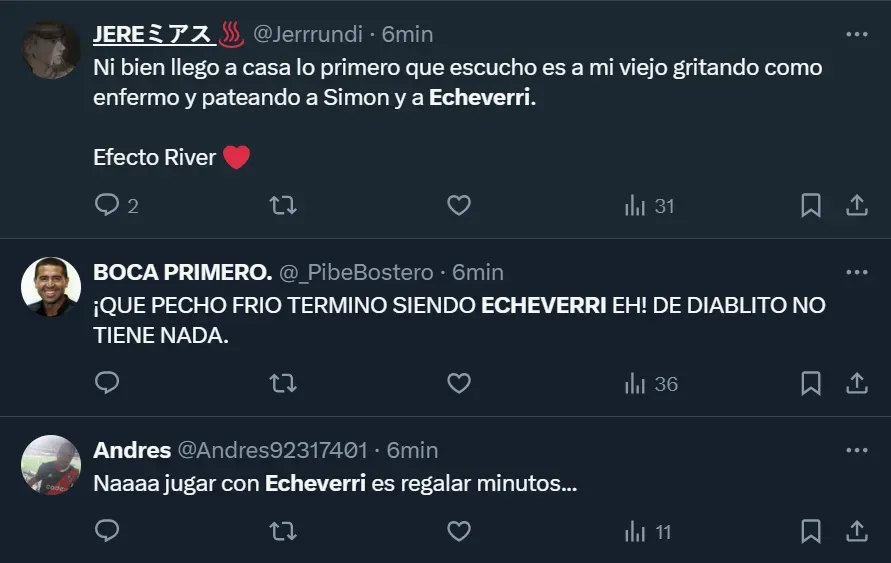
Task: Like the tweet from JEREミアス
Action: tap(459, 205)
